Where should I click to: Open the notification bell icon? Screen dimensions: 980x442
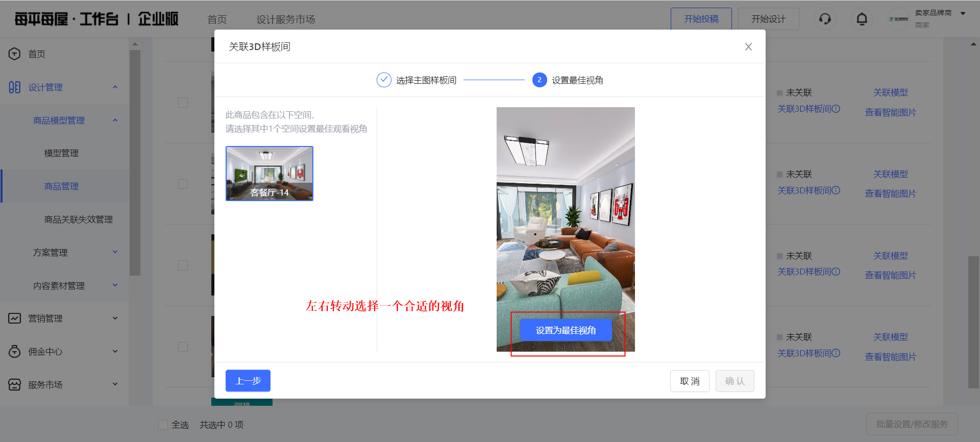862,19
